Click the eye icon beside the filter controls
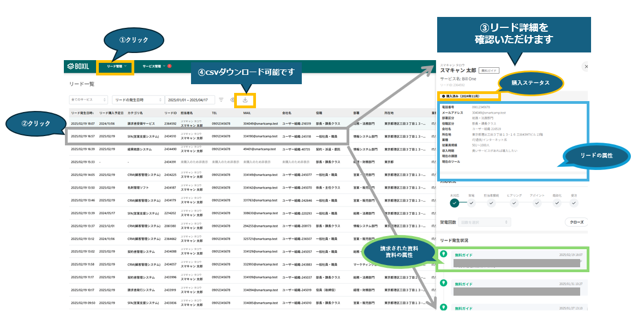This screenshot has width=644, height=323. coord(232,99)
